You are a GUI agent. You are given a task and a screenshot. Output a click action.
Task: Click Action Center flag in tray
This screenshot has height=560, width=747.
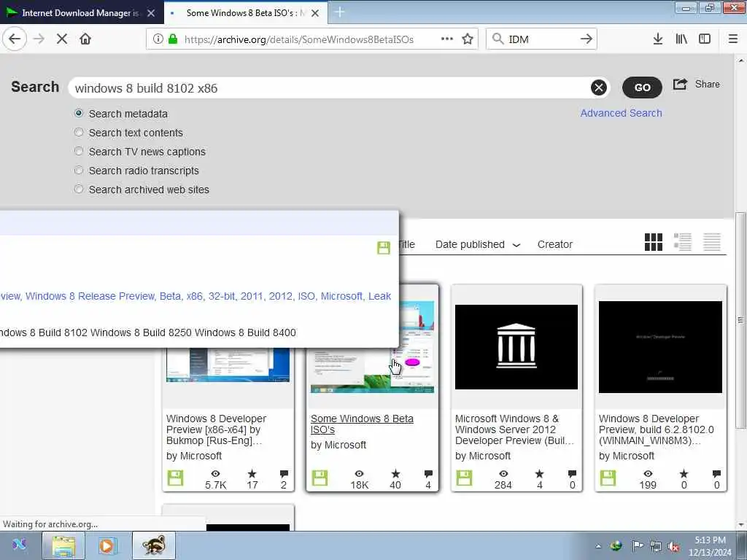638,547
